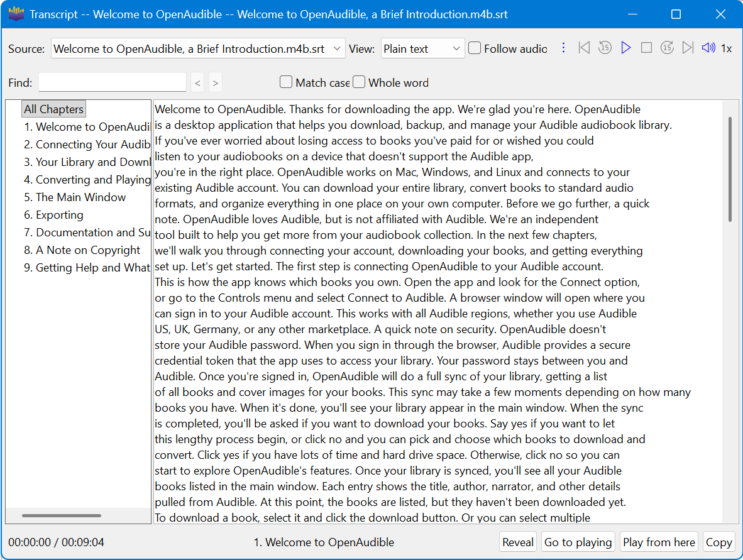Click the Reveal button
Screen dimensions: 743x560
point(518,542)
